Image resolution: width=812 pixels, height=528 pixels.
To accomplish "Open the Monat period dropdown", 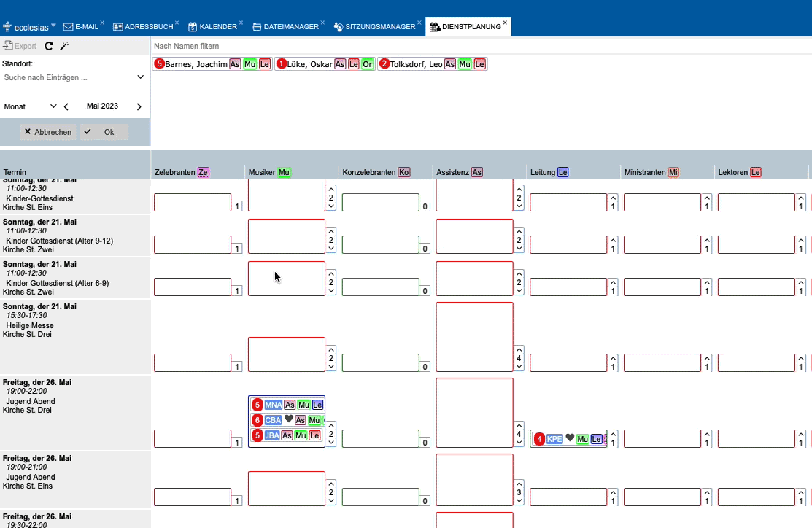I will point(53,106).
